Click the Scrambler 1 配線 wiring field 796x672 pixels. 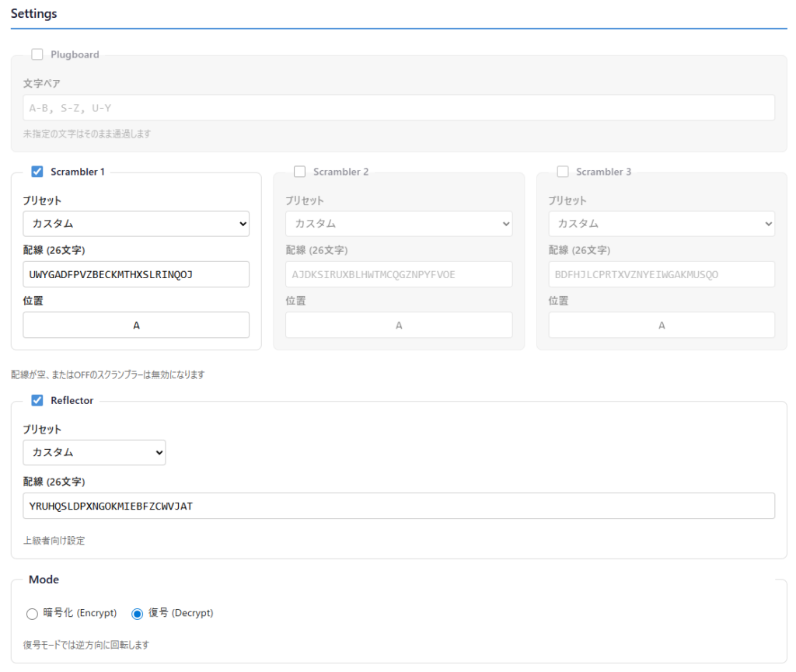(x=136, y=274)
